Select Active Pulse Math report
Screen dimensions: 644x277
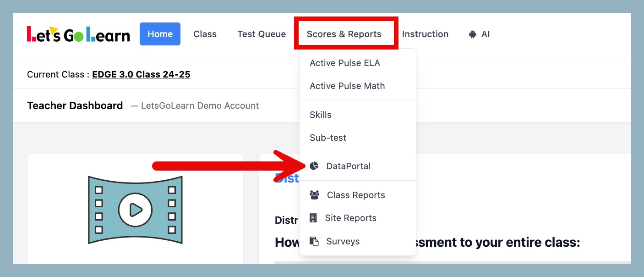click(x=347, y=86)
